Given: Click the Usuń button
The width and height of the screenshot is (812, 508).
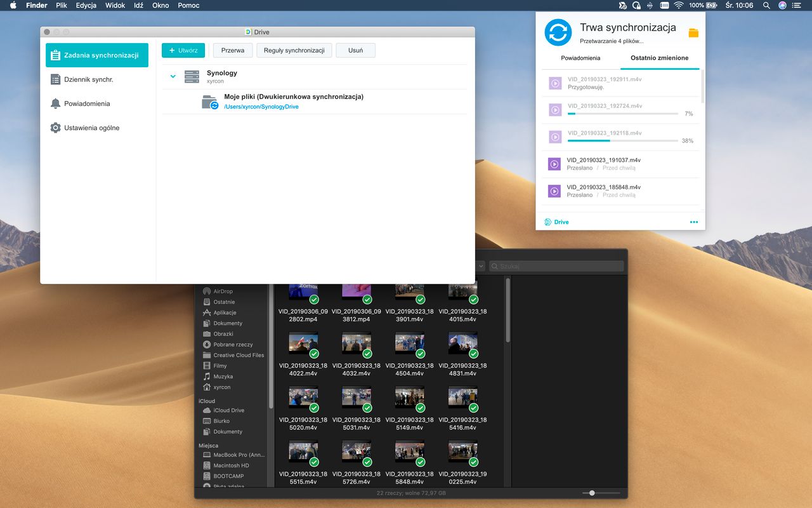Looking at the screenshot, I should (x=355, y=50).
